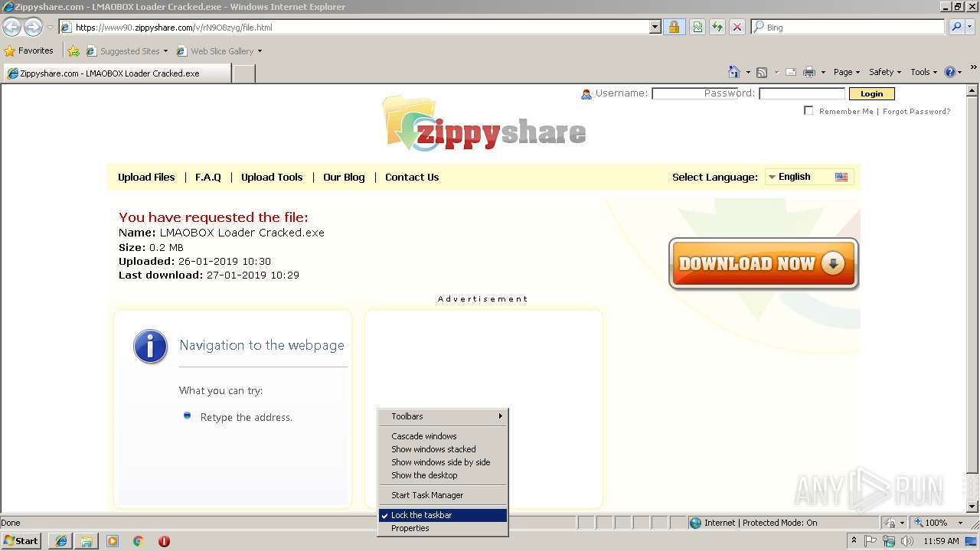The height and width of the screenshot is (551, 980).
Task: Go back with the browser Back arrow
Action: pyautogui.click(x=11, y=27)
